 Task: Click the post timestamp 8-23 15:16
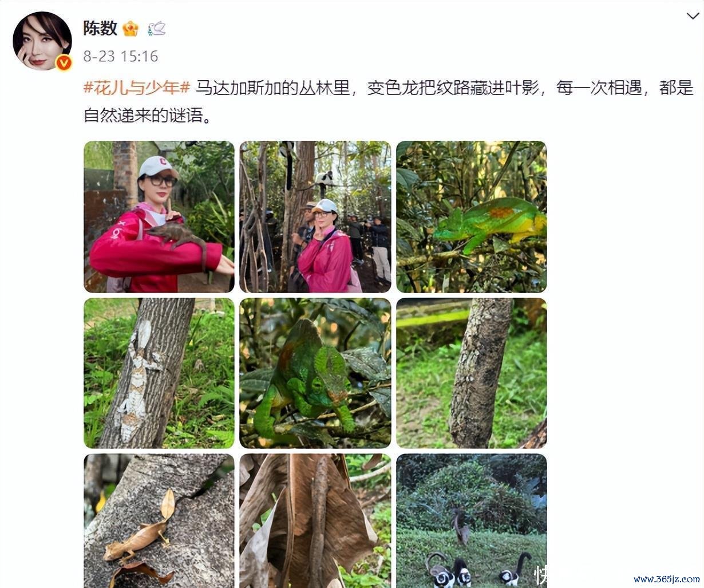click(x=121, y=56)
